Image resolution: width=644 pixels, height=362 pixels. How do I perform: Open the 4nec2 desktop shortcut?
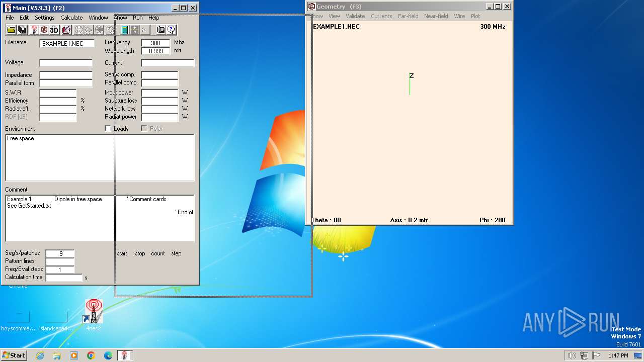pos(93,315)
